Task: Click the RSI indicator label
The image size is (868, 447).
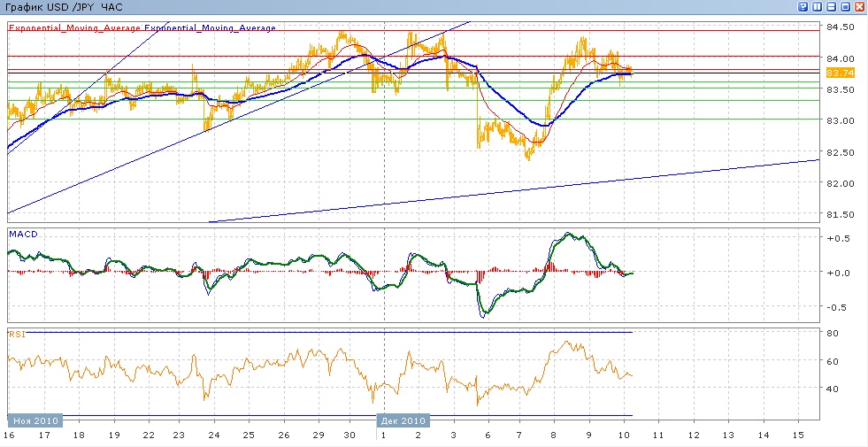Action: (17, 333)
